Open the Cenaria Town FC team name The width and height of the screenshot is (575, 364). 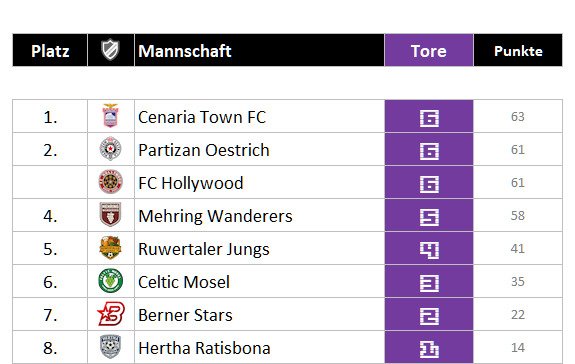point(202,117)
